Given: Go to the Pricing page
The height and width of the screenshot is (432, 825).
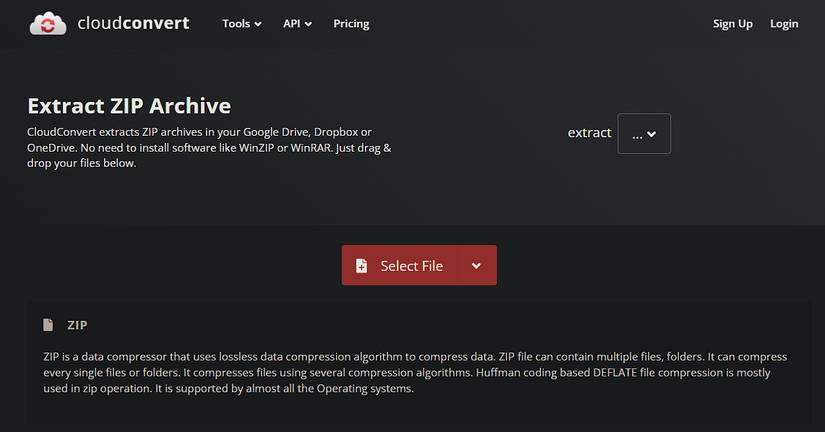Looking at the screenshot, I should (351, 24).
